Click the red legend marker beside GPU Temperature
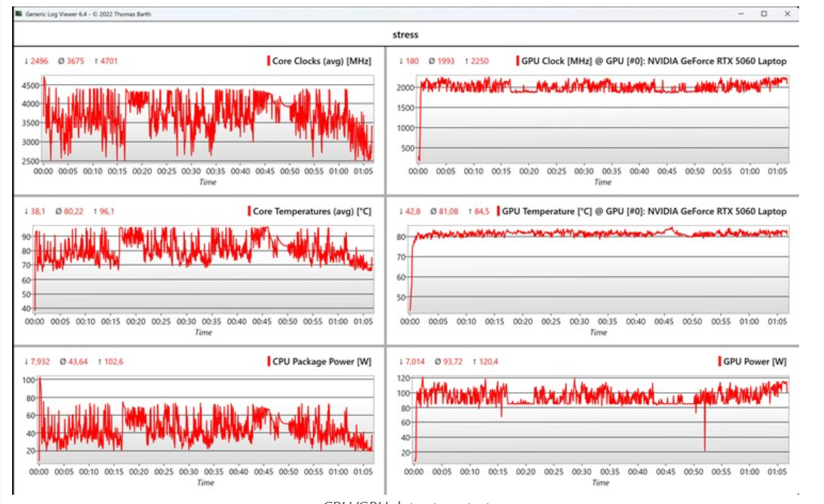 pos(498,211)
